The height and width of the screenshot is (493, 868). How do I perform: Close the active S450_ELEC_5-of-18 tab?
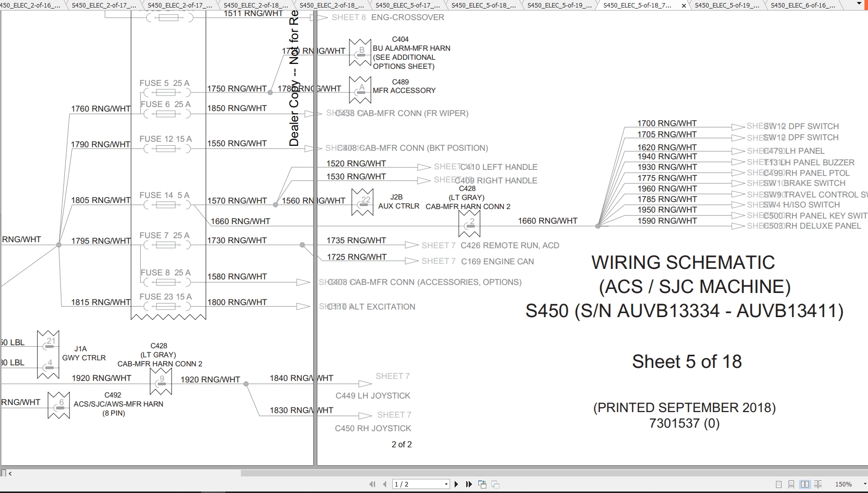click(x=683, y=6)
